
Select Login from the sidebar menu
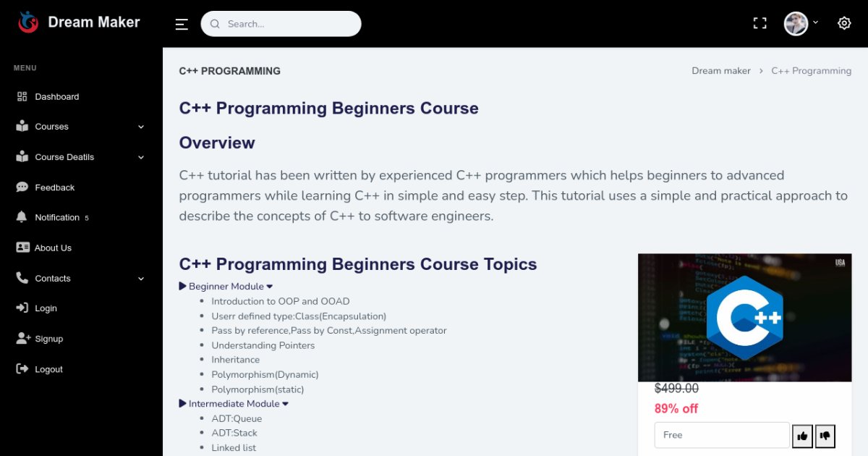pyautogui.click(x=46, y=308)
